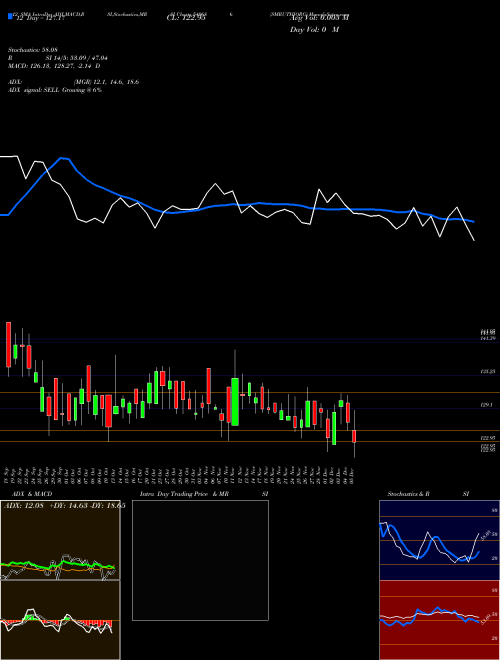Screen dimensions: 500x660
Task: Click the 129.1 price axis label
Action: (487, 405)
